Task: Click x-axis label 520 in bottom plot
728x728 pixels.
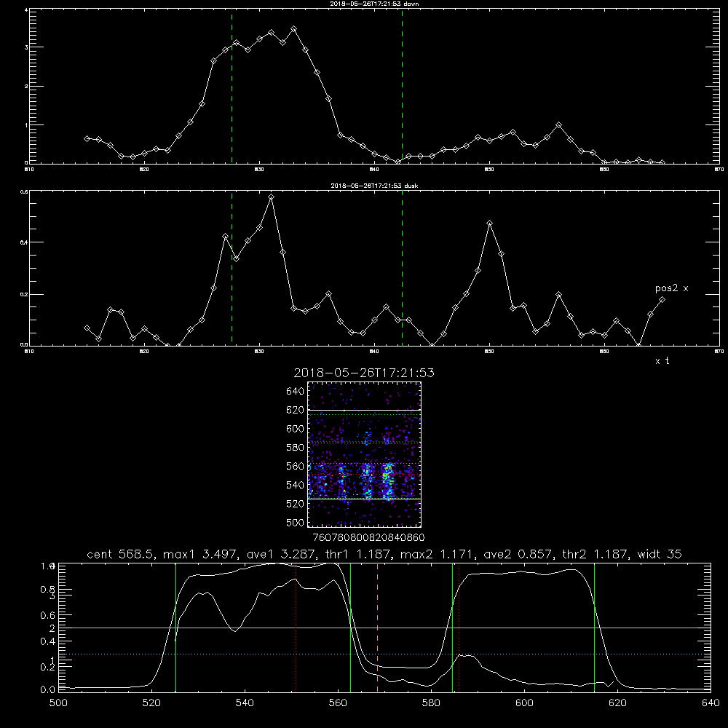Action: pyautogui.click(x=151, y=703)
